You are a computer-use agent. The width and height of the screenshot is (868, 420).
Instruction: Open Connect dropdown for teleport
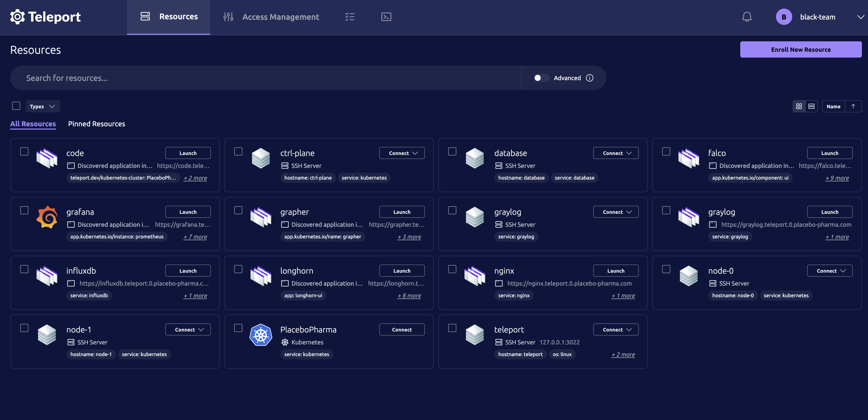[x=616, y=329]
